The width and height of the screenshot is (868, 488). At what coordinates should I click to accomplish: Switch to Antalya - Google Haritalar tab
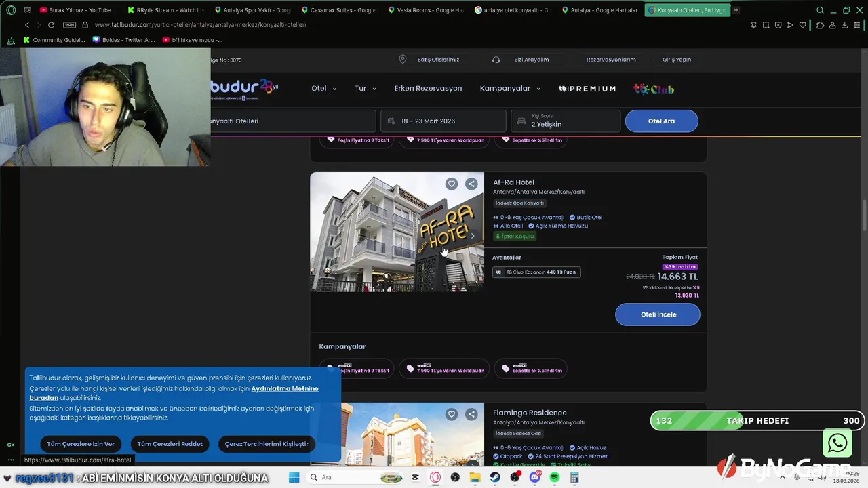click(x=599, y=10)
